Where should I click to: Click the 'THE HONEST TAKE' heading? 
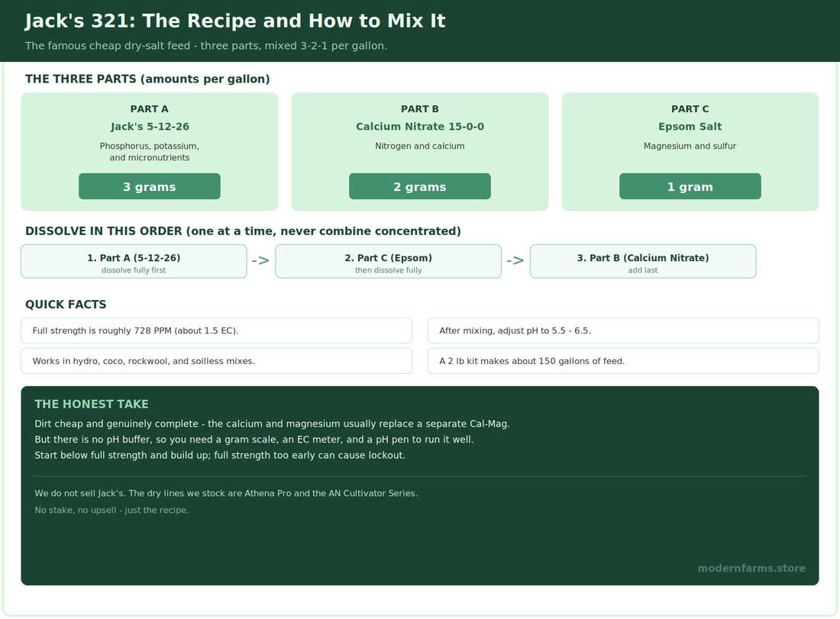tap(92, 405)
